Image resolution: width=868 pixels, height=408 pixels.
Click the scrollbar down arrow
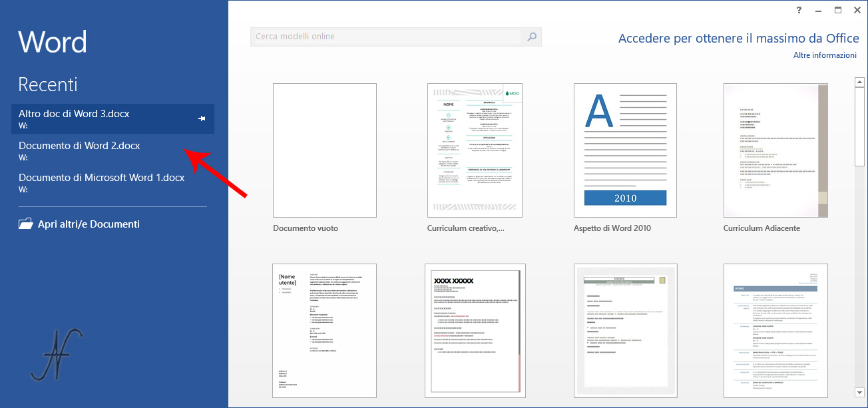coord(859,393)
